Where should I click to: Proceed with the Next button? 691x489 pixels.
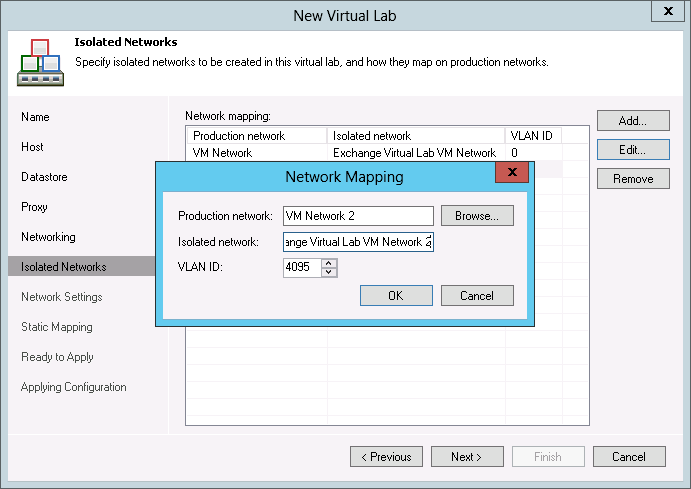click(467, 457)
